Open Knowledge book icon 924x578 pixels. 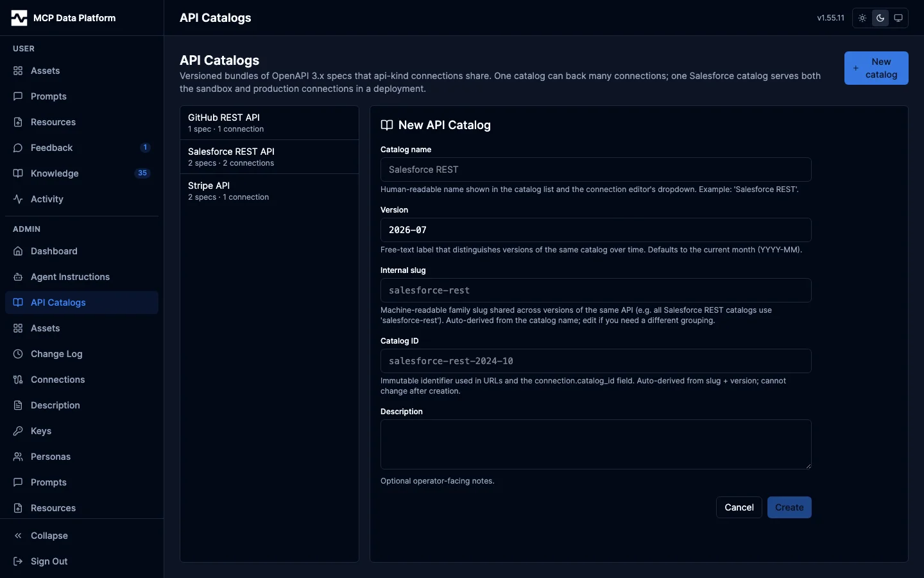click(18, 173)
